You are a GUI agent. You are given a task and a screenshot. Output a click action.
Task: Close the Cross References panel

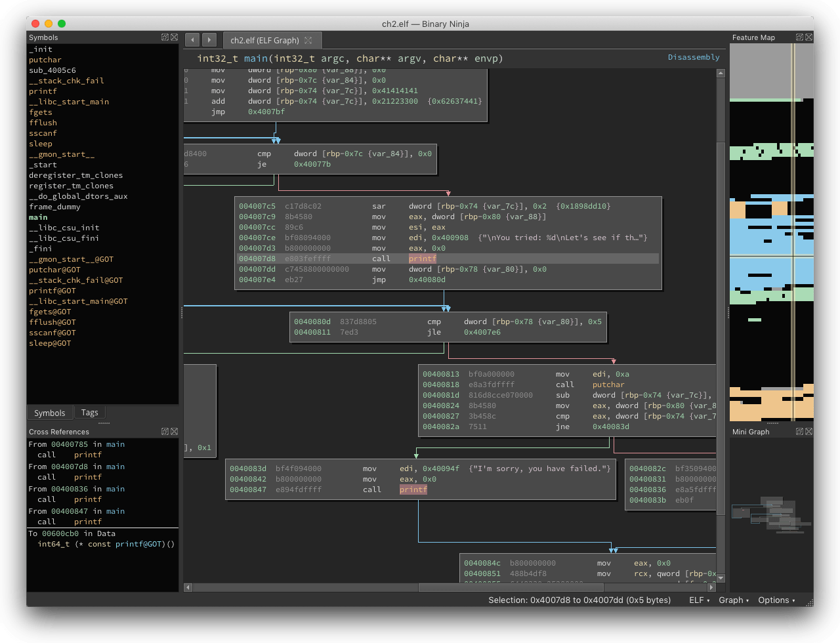(175, 432)
